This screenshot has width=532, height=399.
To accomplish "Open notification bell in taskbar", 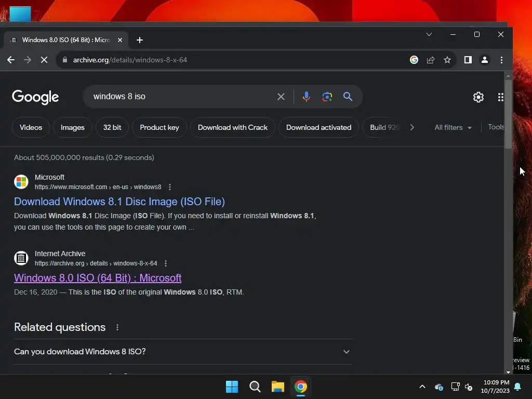I will [518, 387].
